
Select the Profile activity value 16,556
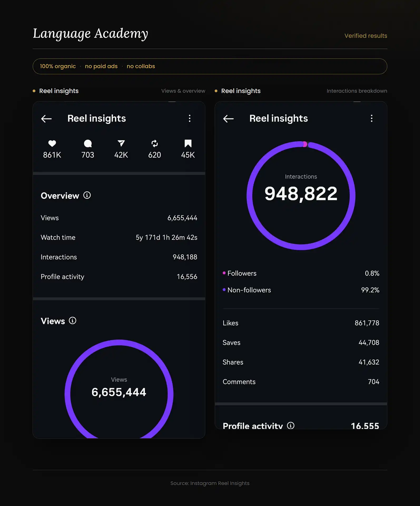pos(187,277)
